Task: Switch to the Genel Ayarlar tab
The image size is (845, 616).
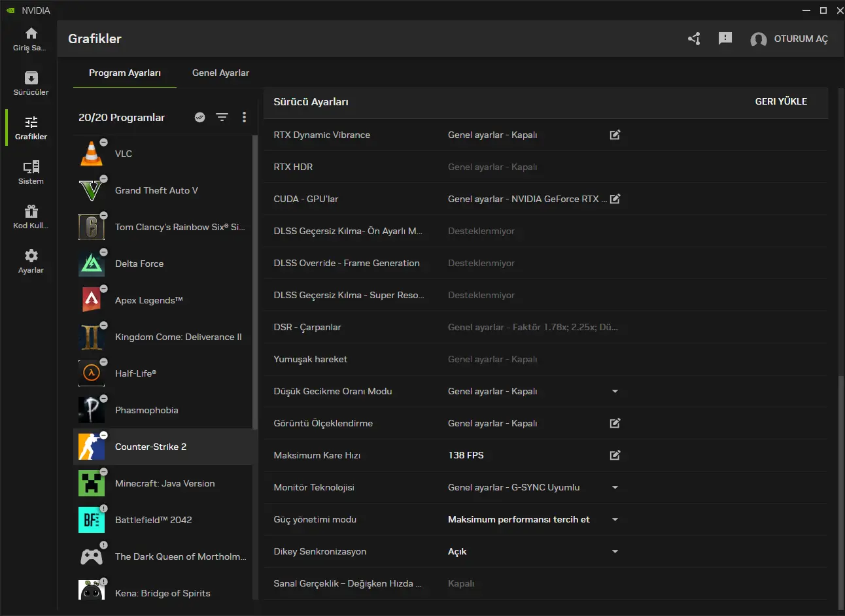Action: 220,73
